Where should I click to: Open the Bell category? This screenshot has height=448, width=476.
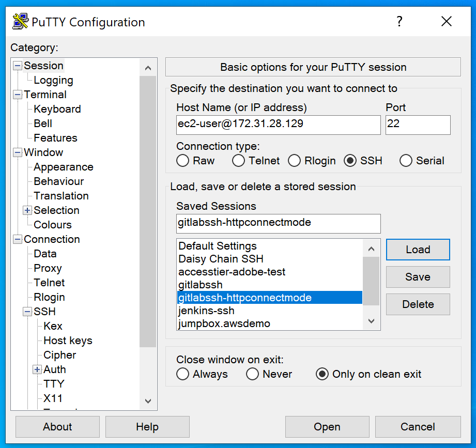(x=43, y=123)
